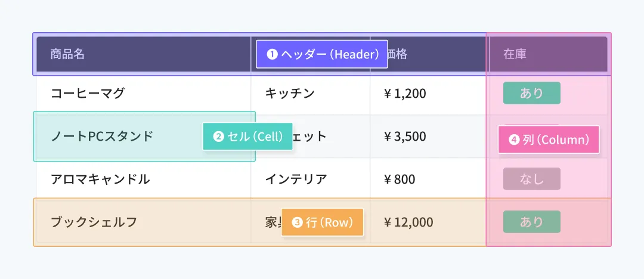Screen dimensions: 644x279
Task: Click the 商品名 column header
Action: [x=67, y=54]
